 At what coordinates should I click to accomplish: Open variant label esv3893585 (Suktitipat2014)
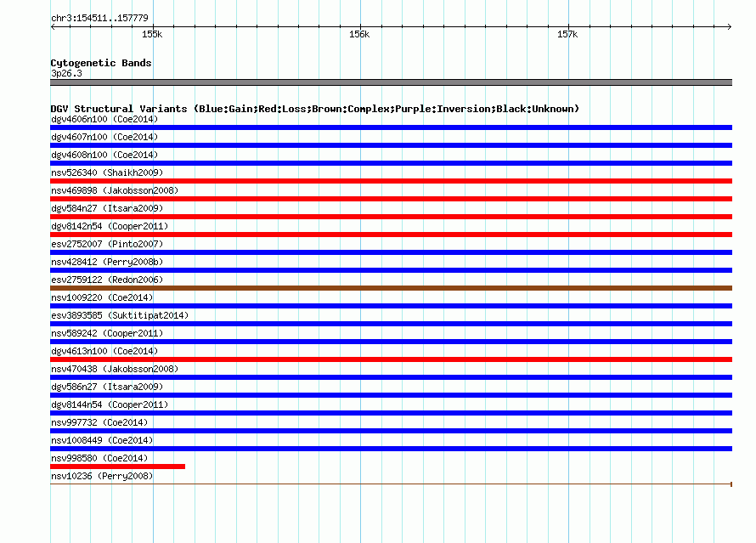pyautogui.click(x=120, y=315)
